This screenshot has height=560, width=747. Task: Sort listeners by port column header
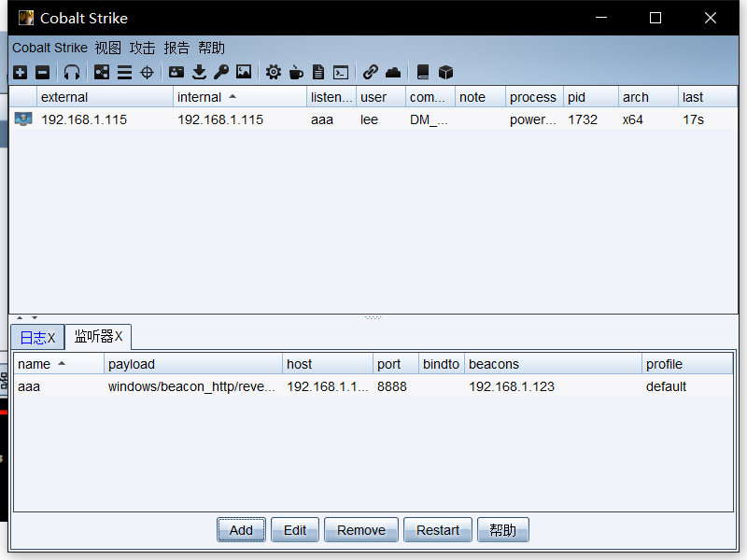[x=396, y=364]
